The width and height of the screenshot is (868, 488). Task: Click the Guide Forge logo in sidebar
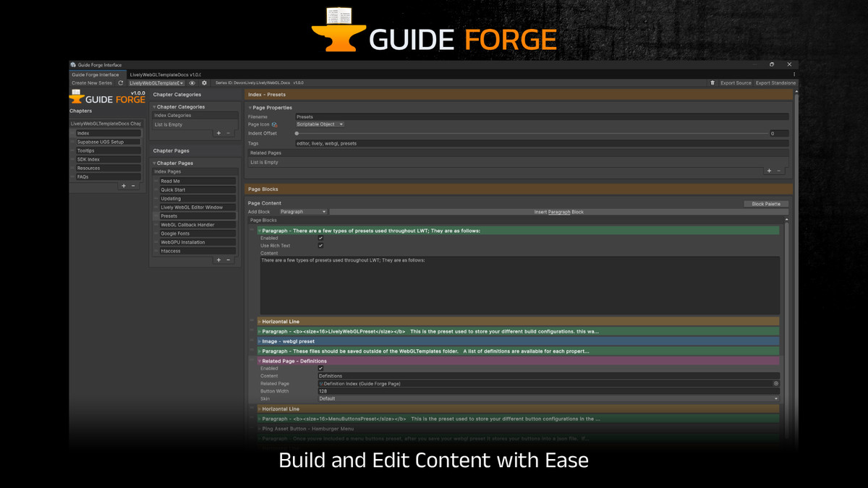(x=107, y=98)
